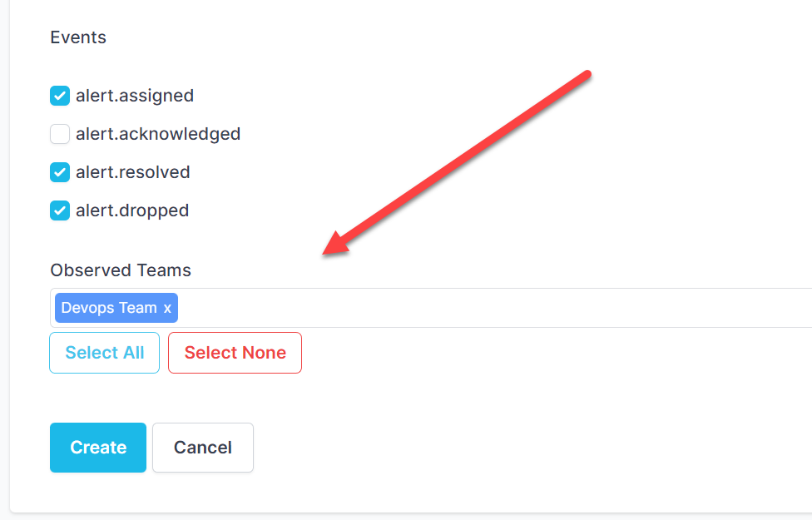Screen dimensions: 812x520
Task: Untick the alert.resolved checkbox
Action: tap(60, 172)
